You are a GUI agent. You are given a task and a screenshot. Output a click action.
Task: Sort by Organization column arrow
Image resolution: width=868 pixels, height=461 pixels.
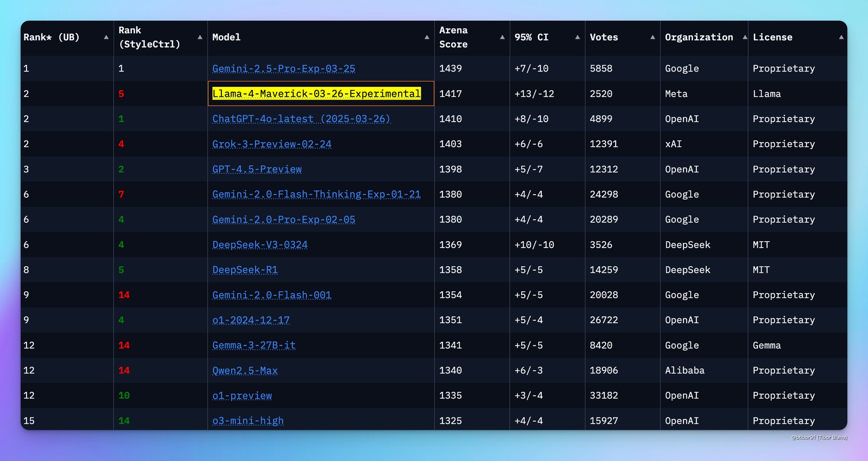tap(745, 37)
